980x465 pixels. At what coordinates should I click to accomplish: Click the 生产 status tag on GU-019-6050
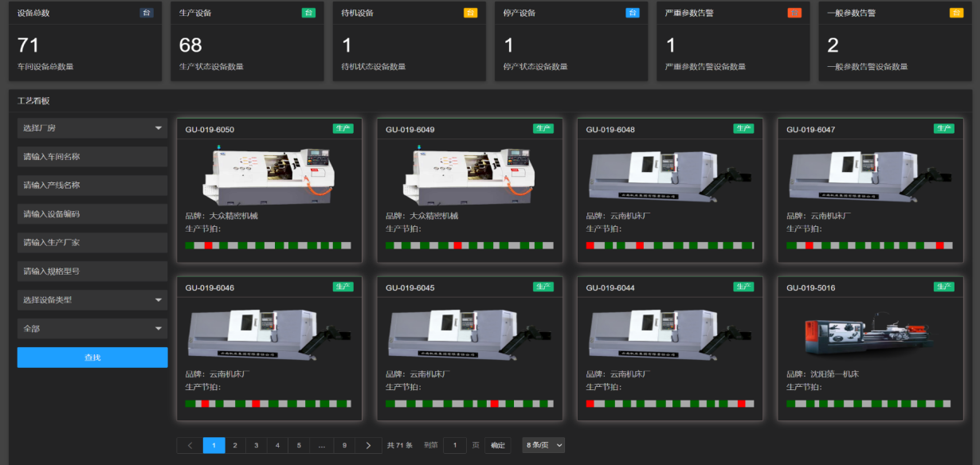pos(343,128)
